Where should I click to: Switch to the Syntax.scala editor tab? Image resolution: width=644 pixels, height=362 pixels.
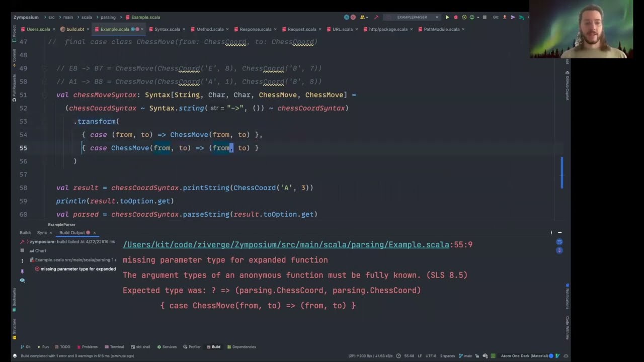[167, 29]
